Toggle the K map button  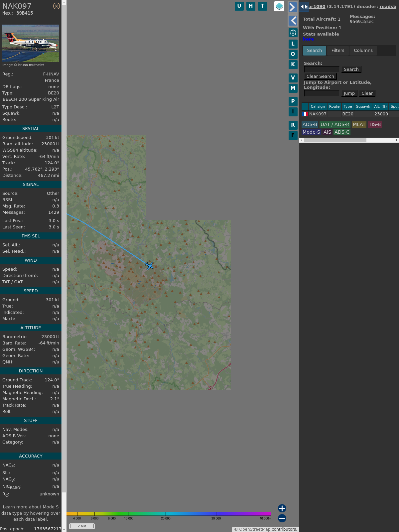tap(293, 65)
